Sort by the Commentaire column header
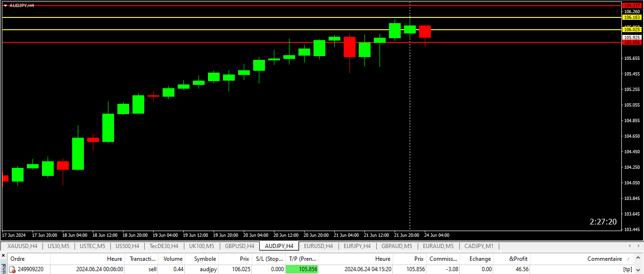This screenshot has width=644, height=274. tap(582, 259)
